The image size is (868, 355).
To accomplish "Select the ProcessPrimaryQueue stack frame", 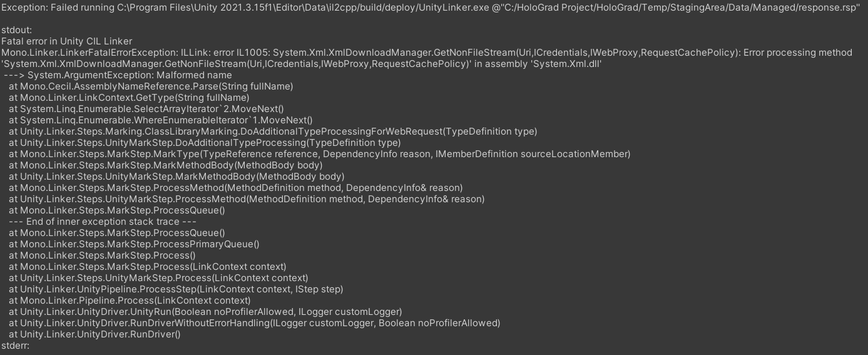I will (134, 244).
